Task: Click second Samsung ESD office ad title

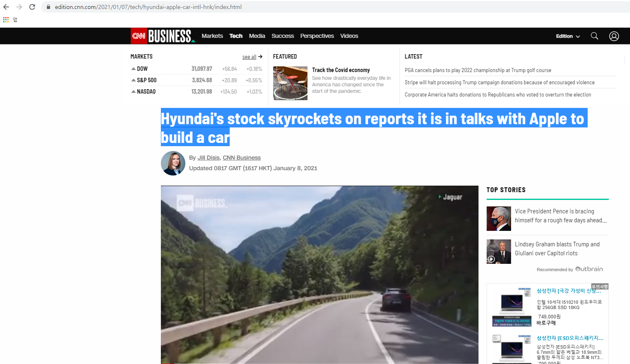Action: coord(570,338)
